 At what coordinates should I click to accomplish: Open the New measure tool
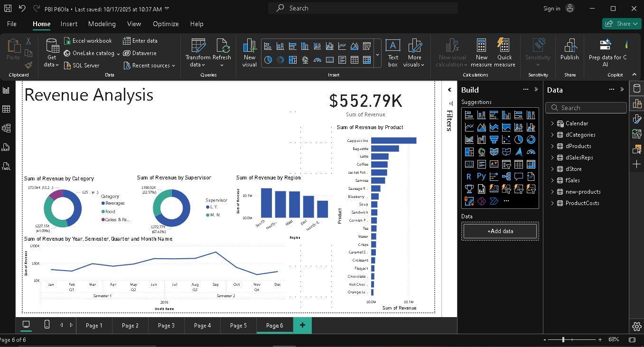tap(481, 52)
